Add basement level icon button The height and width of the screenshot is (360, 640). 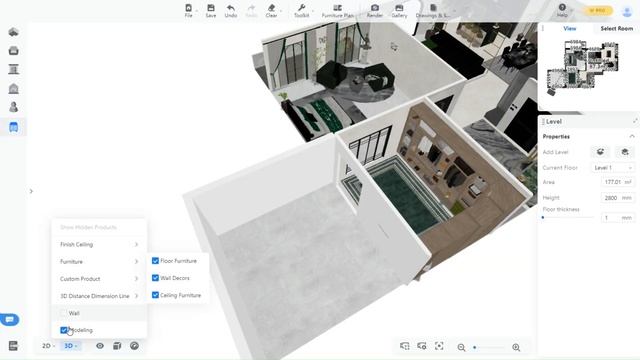[625, 152]
